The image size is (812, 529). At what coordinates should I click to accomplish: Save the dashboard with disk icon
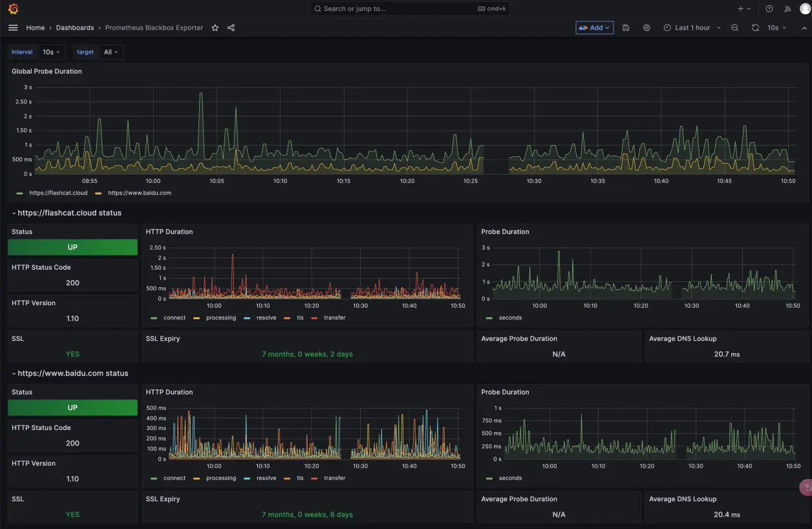coord(626,28)
